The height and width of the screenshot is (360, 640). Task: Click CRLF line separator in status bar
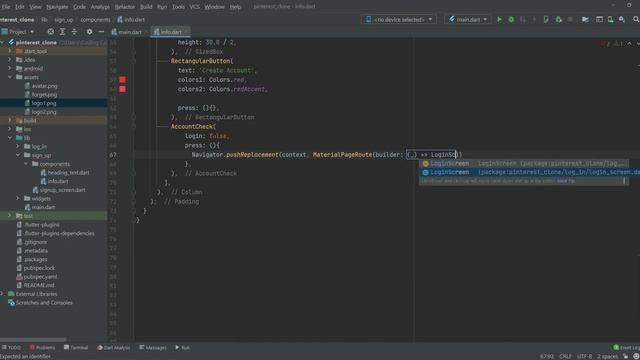pyautogui.click(x=565, y=356)
